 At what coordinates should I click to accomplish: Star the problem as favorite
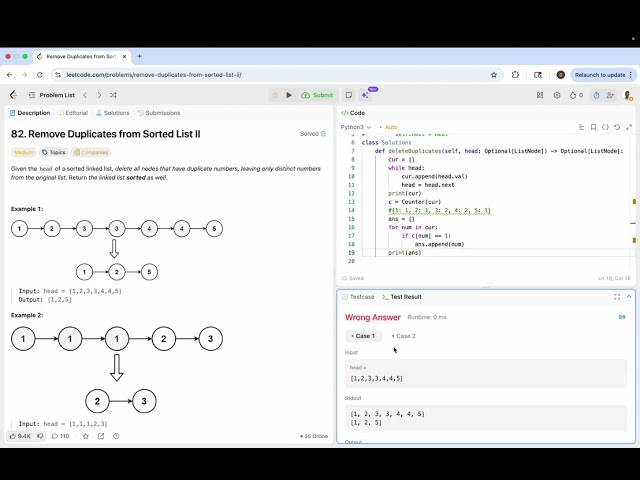(x=86, y=436)
